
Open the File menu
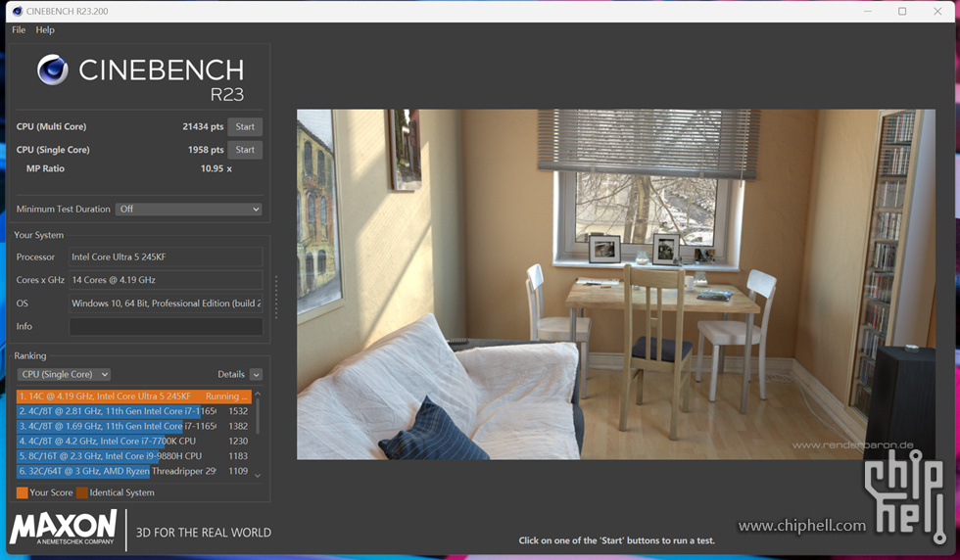19,29
